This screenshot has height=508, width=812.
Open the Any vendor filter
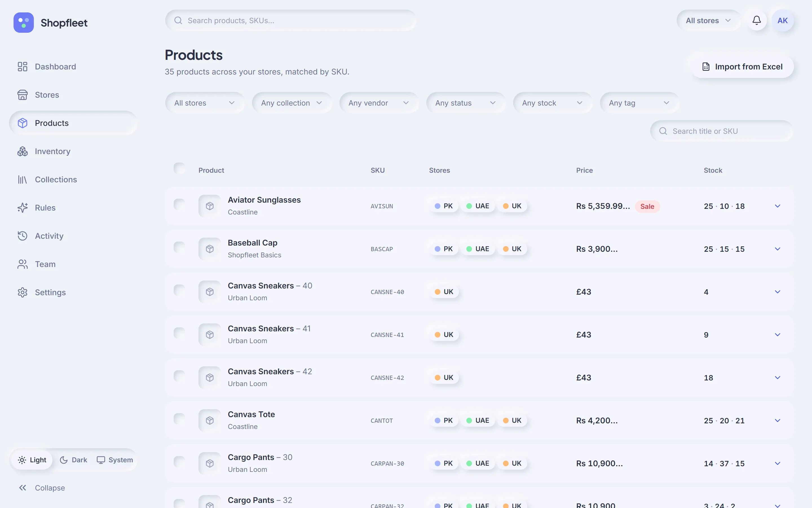point(379,103)
